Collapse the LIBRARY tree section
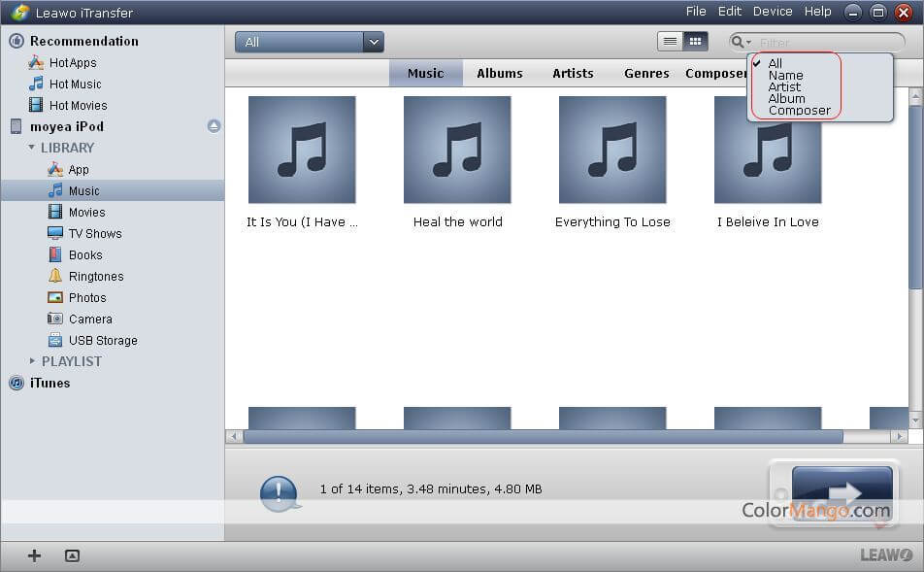The image size is (924, 572). 32,148
